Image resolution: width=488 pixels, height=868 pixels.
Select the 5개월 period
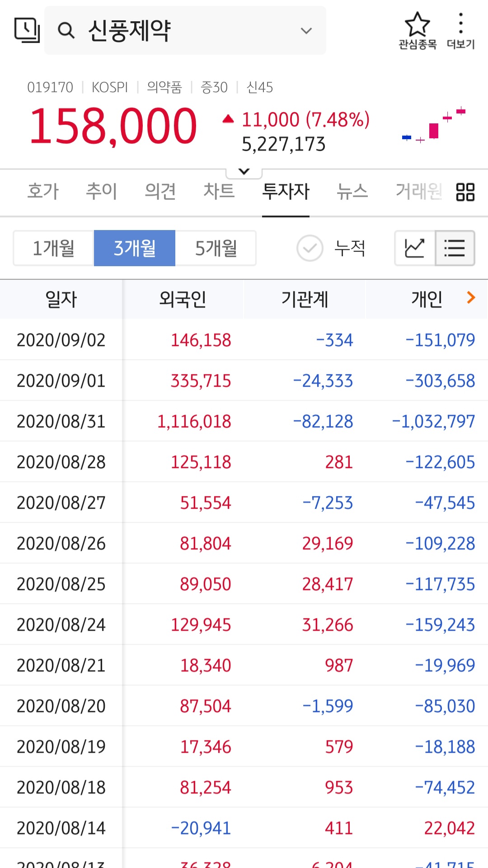click(216, 248)
